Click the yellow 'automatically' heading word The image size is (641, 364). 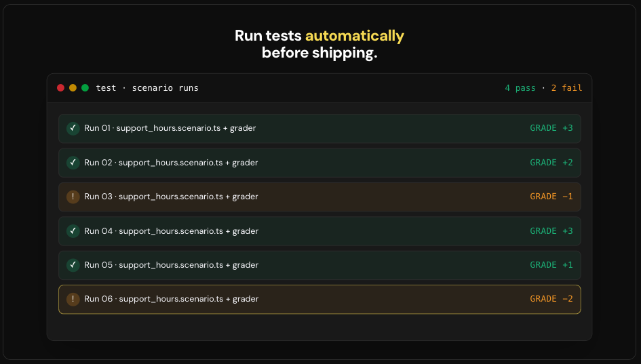pyautogui.click(x=354, y=36)
